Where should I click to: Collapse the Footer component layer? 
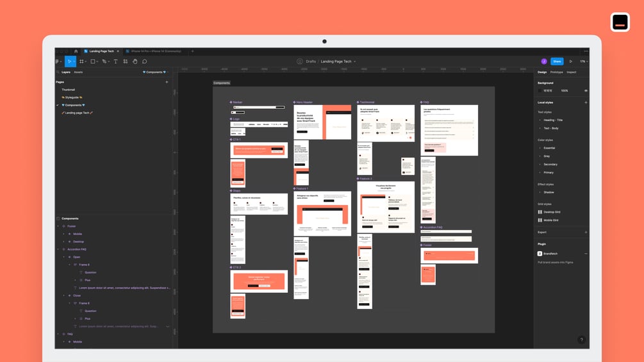[x=58, y=226]
